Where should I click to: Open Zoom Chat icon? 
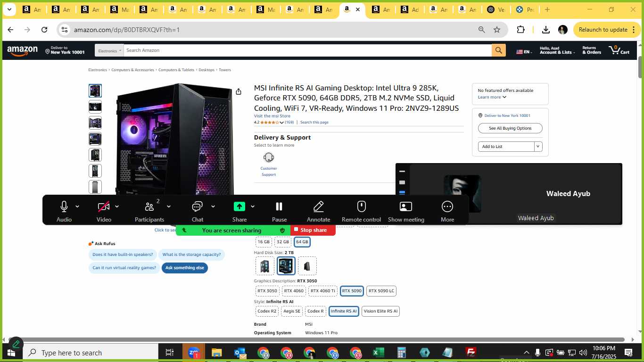197,206
